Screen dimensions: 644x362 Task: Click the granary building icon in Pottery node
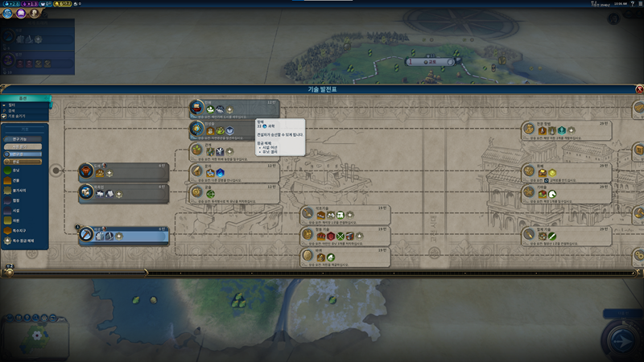pos(100,173)
